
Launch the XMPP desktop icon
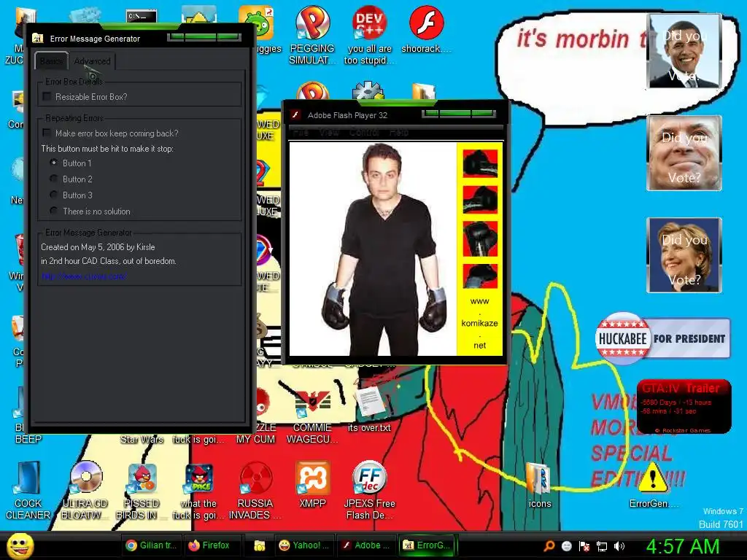point(312,485)
